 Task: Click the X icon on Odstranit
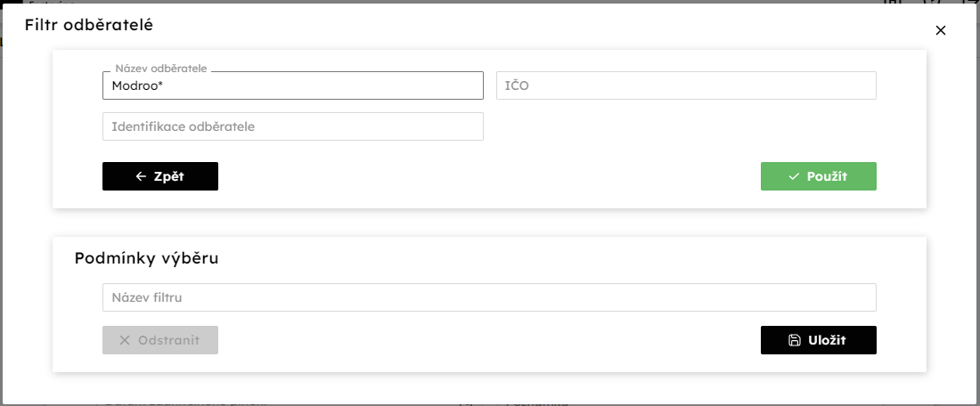125,340
